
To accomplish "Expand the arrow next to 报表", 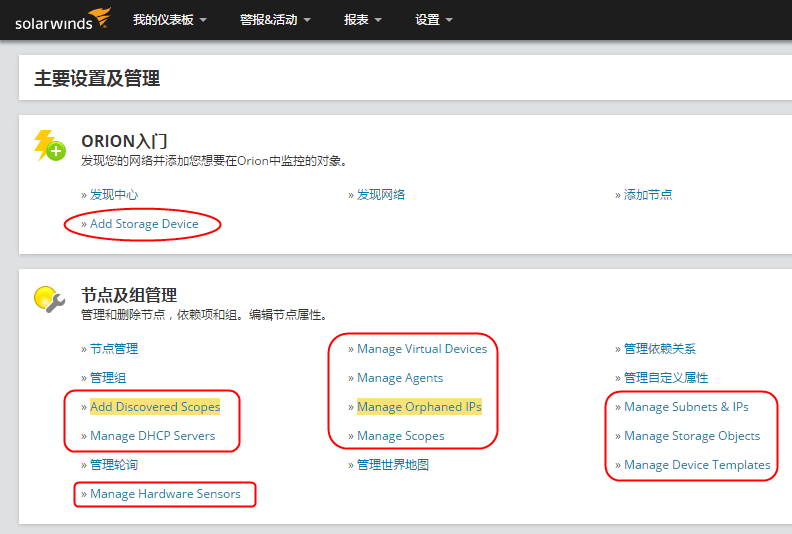I will click(378, 20).
